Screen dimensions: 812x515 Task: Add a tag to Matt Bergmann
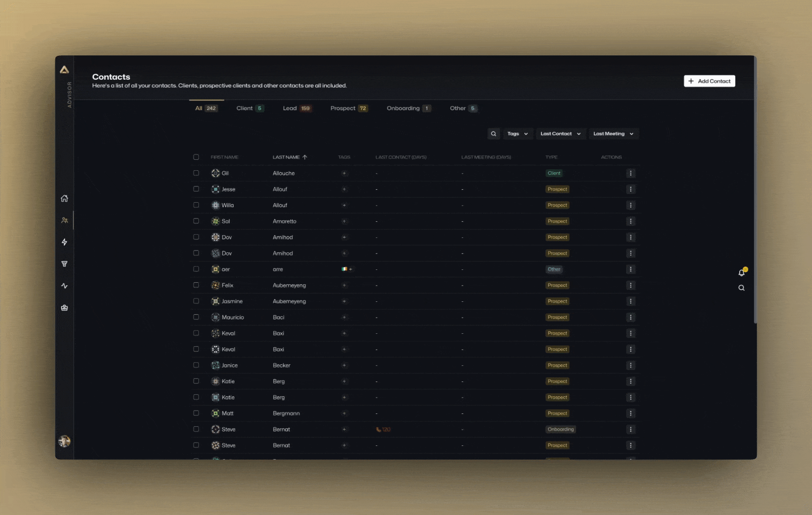pos(344,413)
